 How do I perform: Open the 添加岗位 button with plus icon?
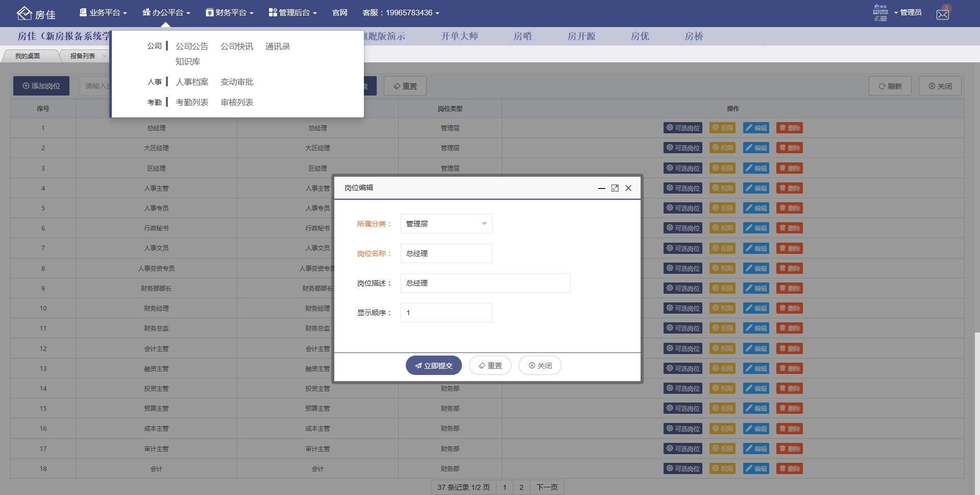point(41,85)
